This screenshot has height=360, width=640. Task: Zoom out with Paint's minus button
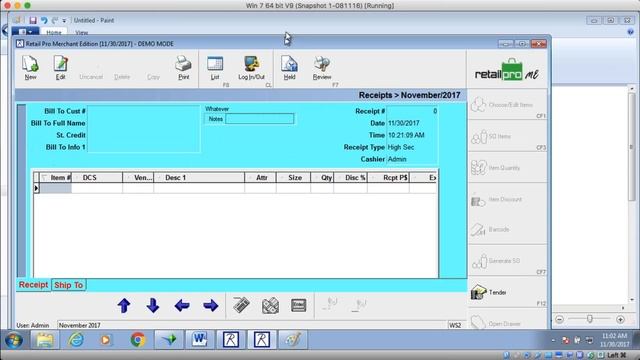click(x=559, y=319)
